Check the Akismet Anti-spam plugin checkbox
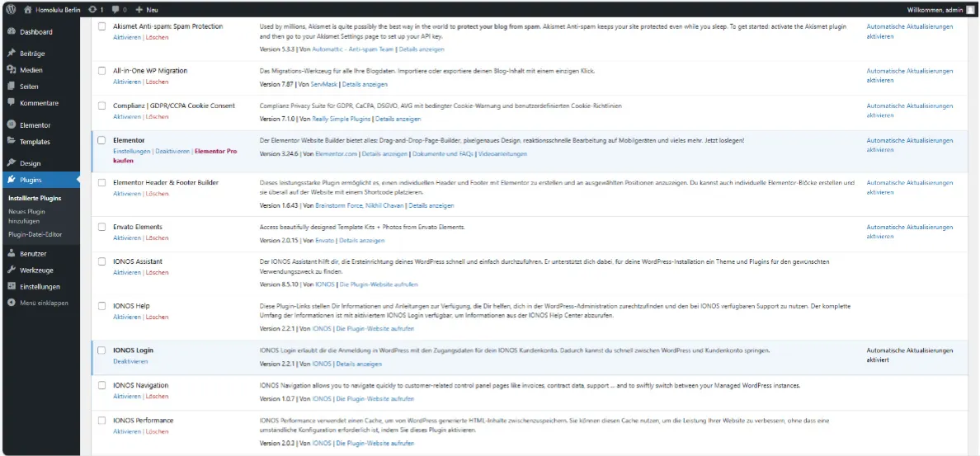980x456 pixels. click(101, 26)
